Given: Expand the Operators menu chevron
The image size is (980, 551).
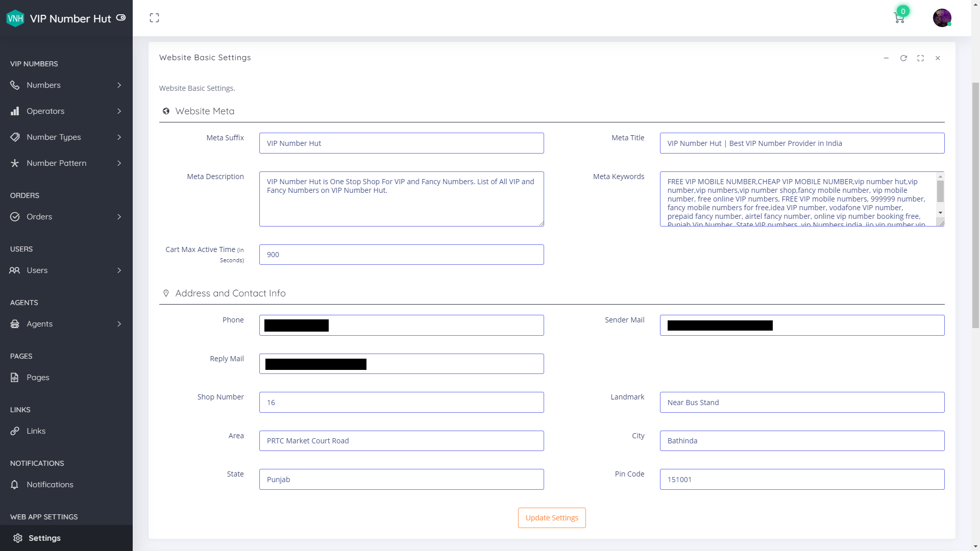Looking at the screenshot, I should (x=119, y=111).
